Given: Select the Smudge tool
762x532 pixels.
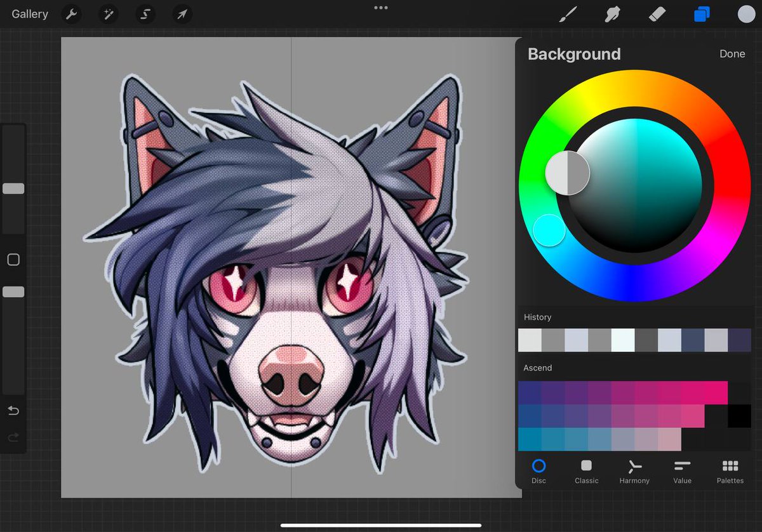Looking at the screenshot, I should click(x=612, y=14).
